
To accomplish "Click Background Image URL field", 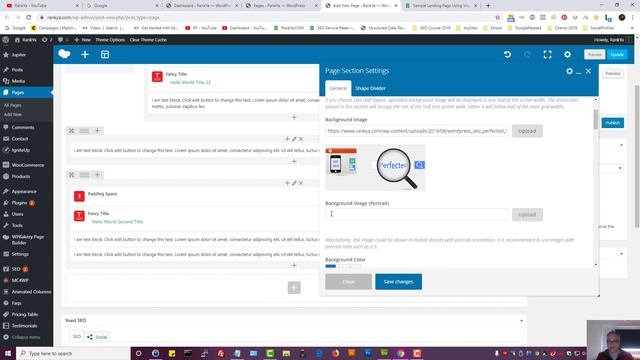I will (x=417, y=131).
